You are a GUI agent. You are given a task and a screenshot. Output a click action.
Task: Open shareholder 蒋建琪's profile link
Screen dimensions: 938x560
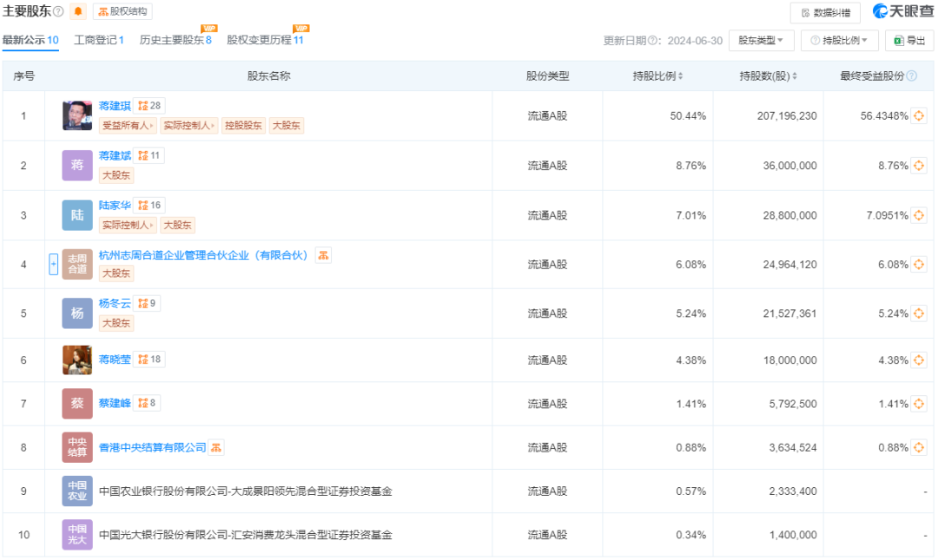coord(115,104)
